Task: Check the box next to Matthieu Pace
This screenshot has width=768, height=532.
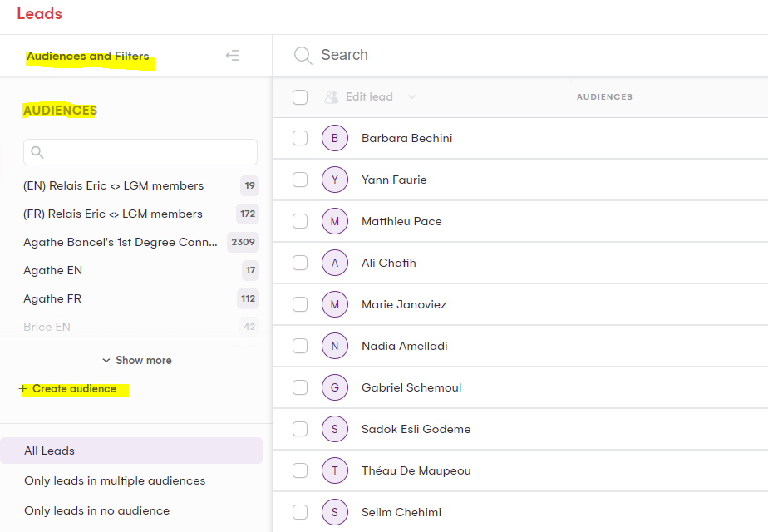Action: 300,221
